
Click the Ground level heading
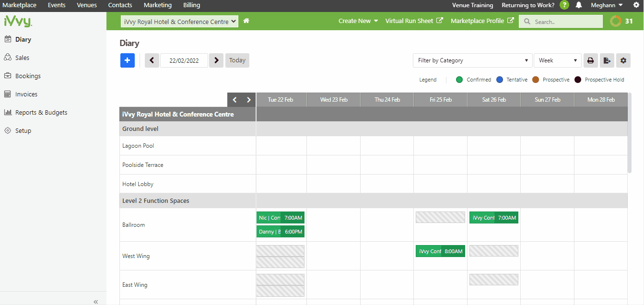141,129
